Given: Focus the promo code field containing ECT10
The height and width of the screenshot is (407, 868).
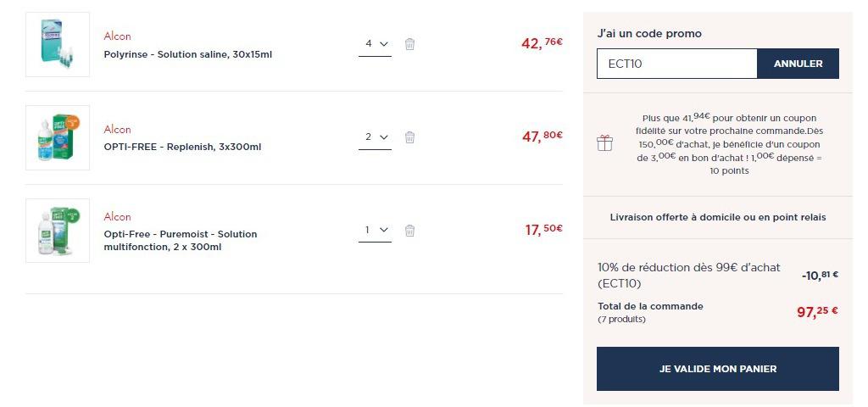Looking at the screenshot, I should (x=677, y=64).
